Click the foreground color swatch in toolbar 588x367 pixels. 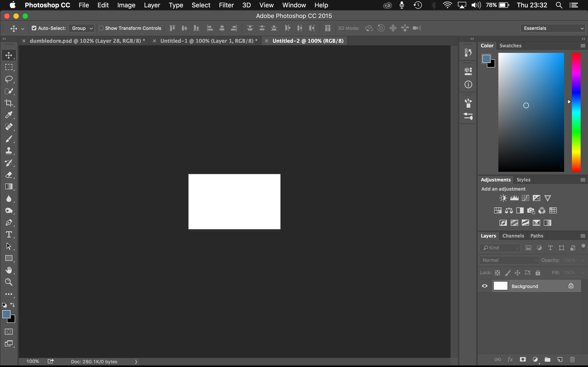[6, 314]
